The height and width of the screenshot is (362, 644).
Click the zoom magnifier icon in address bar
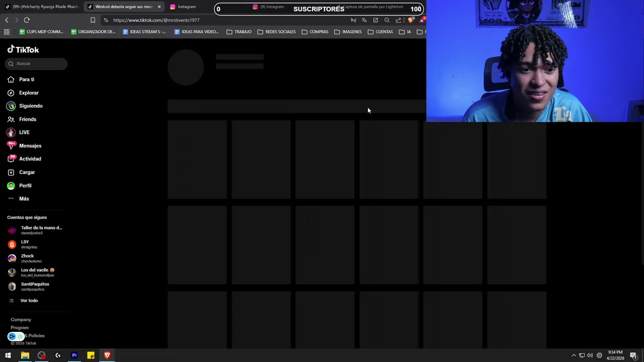coord(387,20)
